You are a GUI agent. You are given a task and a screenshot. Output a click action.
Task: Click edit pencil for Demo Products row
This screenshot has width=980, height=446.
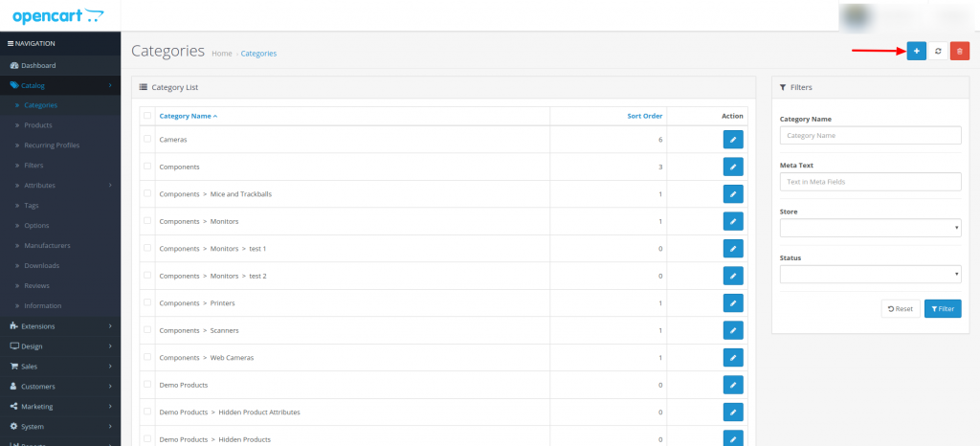[732, 385]
